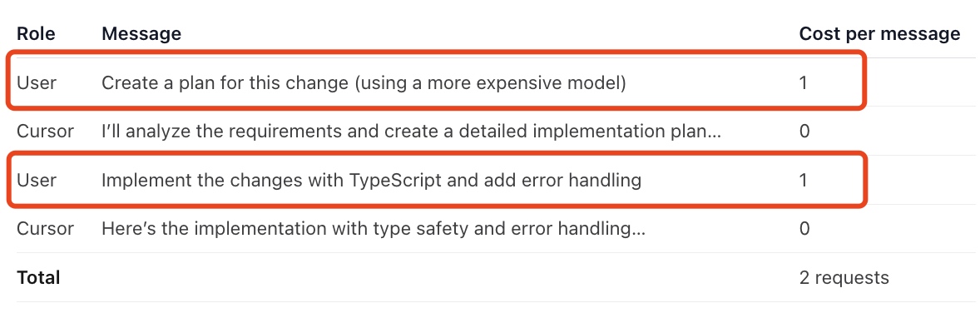The image size is (980, 318).
Task: Click the Message column header
Action: (x=141, y=34)
